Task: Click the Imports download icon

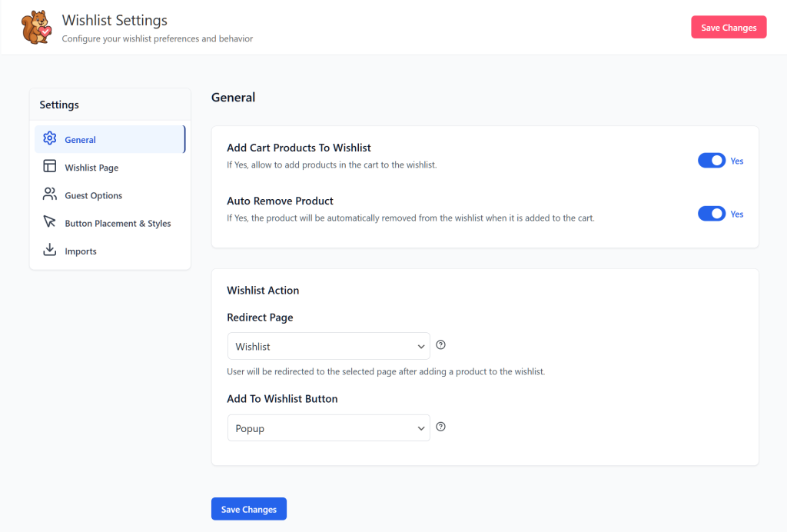Action: pos(49,250)
